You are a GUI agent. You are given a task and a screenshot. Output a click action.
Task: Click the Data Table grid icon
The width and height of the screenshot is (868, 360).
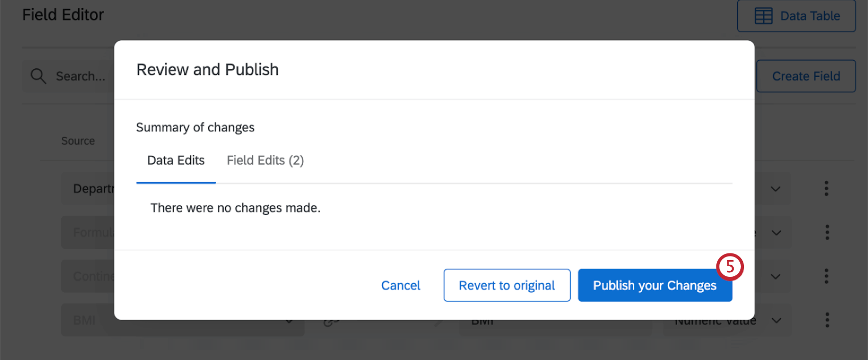[763, 16]
